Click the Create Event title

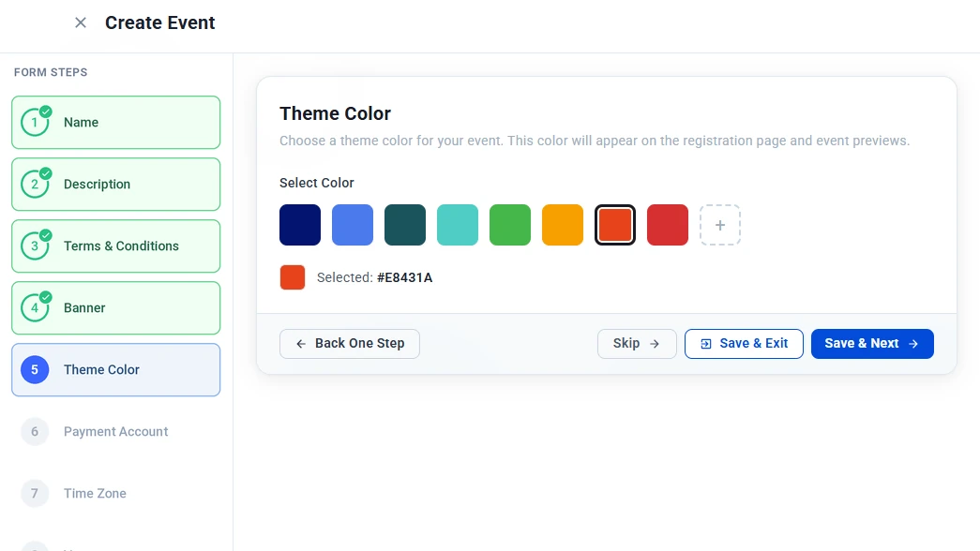click(x=160, y=23)
